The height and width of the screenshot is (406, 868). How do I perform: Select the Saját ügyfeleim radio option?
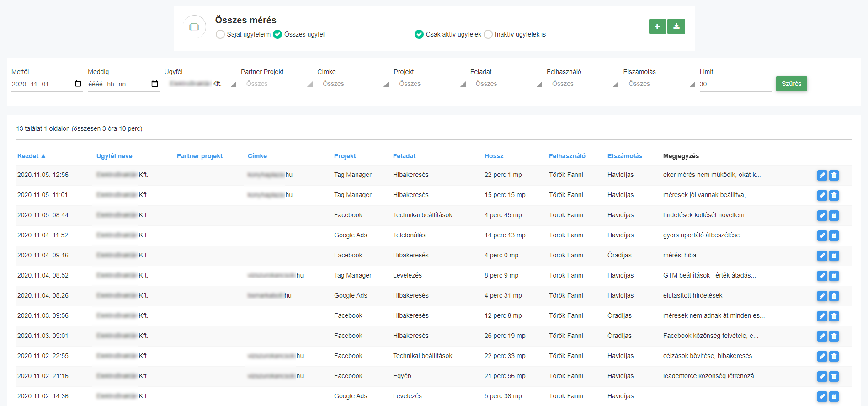[220, 34]
